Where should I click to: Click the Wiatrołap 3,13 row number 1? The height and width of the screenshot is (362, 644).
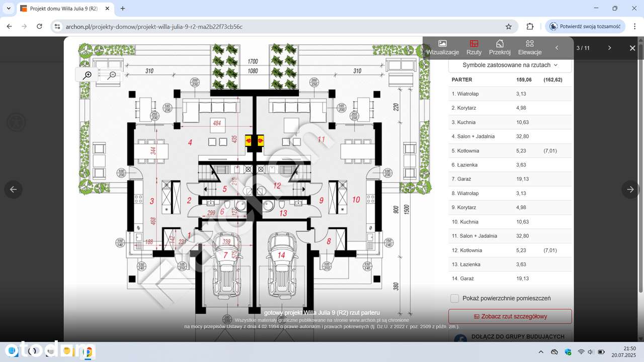pyautogui.click(x=510, y=94)
